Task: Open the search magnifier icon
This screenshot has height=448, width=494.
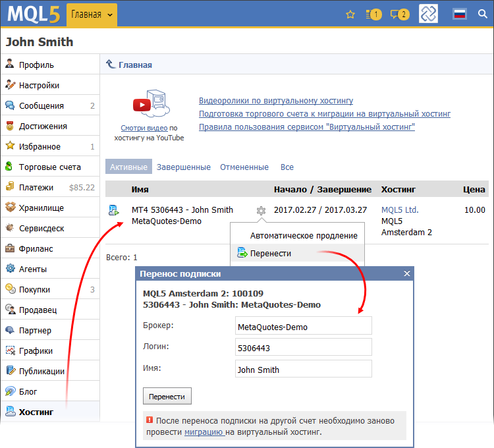Action: click(482, 14)
